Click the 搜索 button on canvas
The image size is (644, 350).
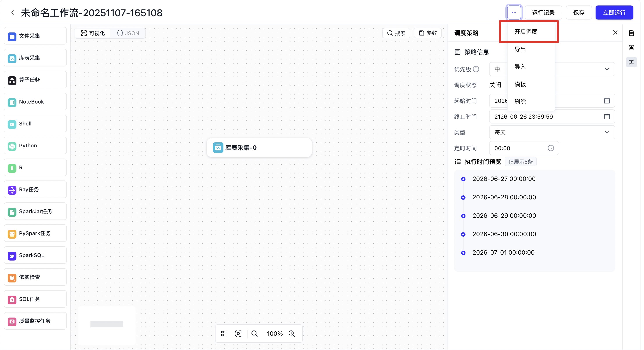(398, 33)
